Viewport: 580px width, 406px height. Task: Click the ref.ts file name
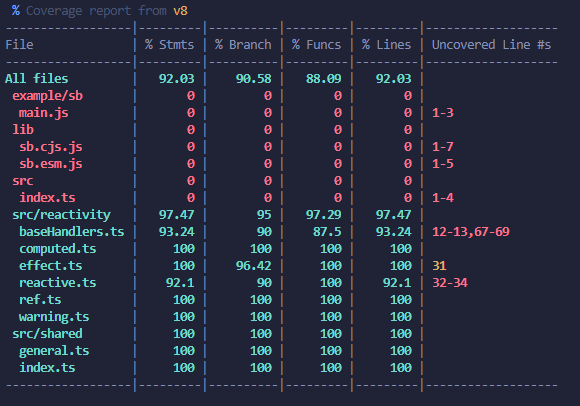pyautogui.click(x=40, y=300)
